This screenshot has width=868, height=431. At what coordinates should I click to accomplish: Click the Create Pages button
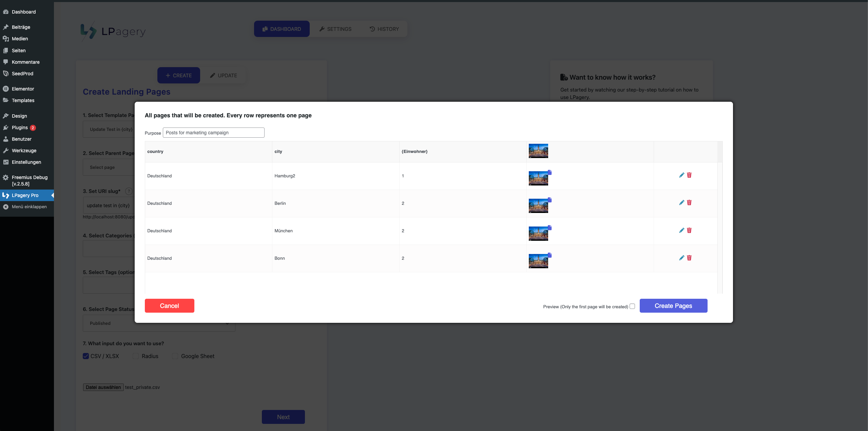[673, 305]
